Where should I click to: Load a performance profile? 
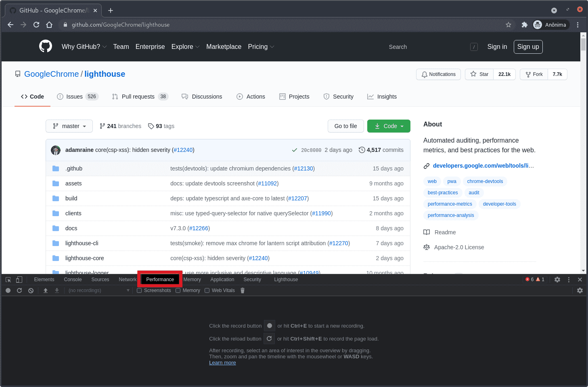coord(46,290)
